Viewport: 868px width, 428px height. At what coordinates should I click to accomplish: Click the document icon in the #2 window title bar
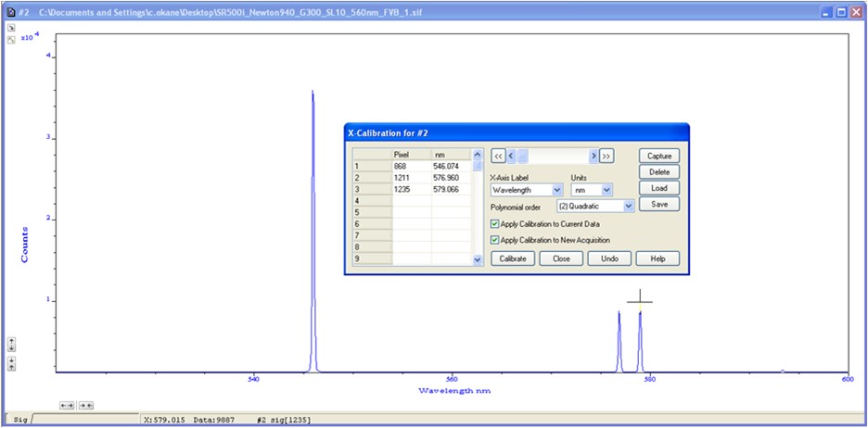tap(10, 12)
